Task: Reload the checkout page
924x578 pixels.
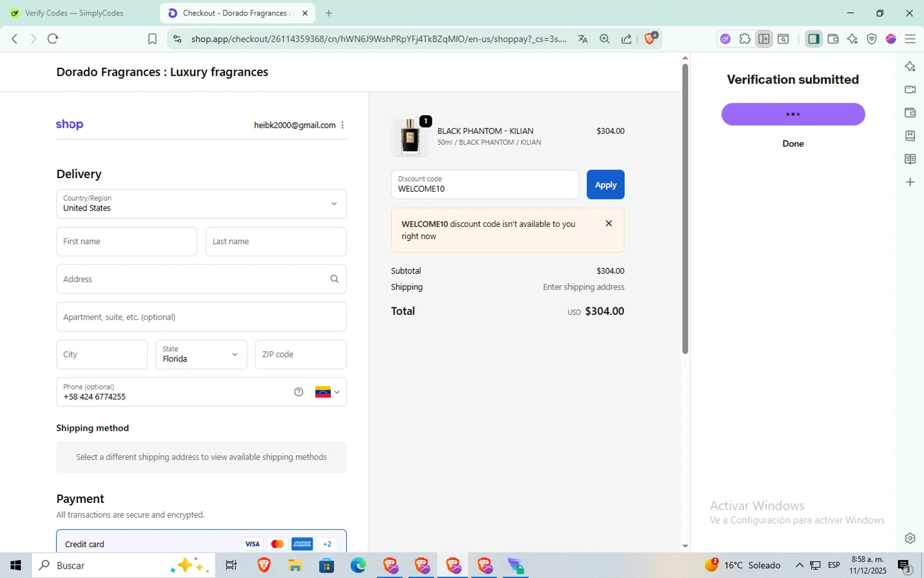Action: click(x=53, y=39)
